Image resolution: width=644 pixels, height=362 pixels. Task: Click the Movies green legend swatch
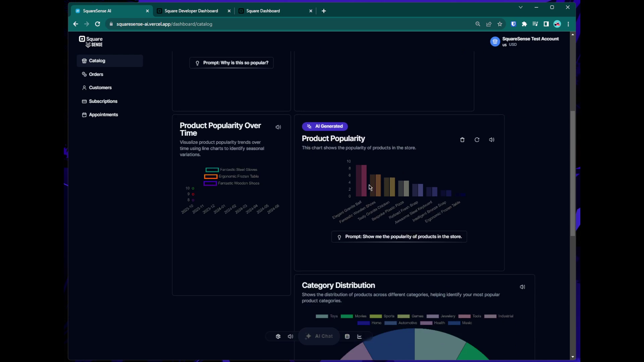click(x=346, y=316)
